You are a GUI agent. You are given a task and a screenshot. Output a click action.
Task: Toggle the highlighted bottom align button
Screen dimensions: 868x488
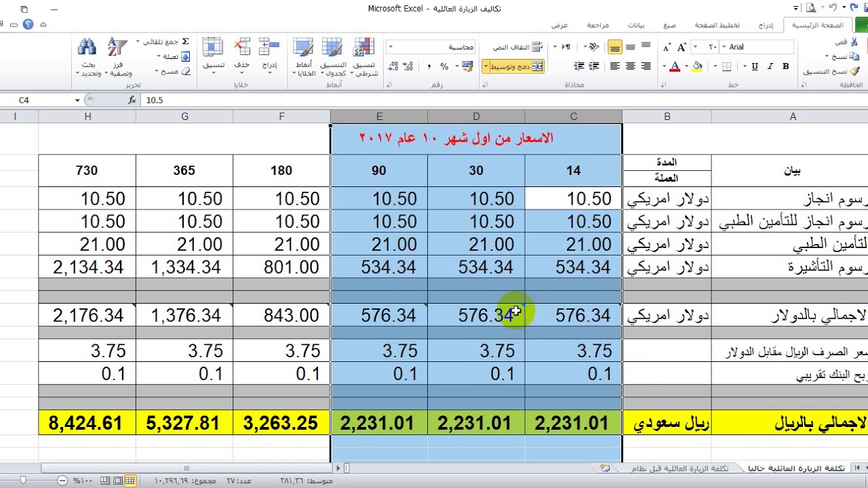[x=615, y=47]
